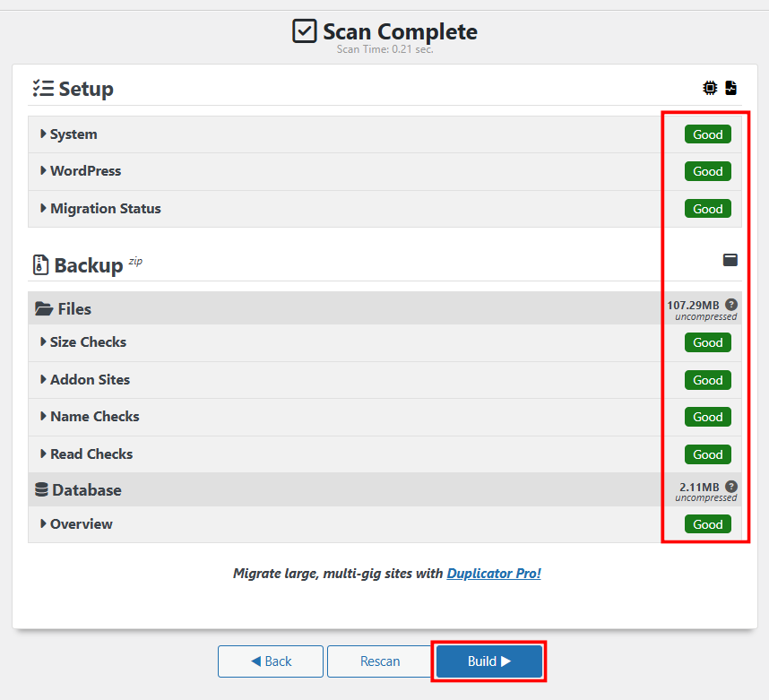Click the Good badge for Read Checks

click(x=708, y=454)
